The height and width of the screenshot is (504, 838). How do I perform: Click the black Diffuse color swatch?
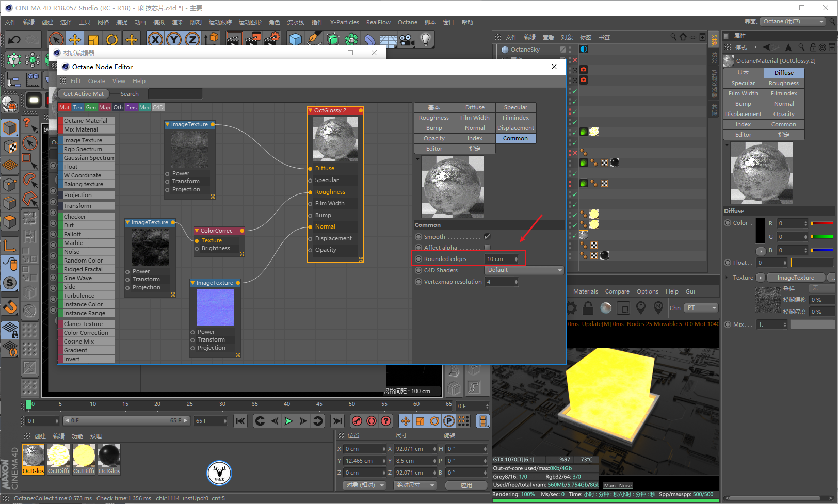pyautogui.click(x=760, y=231)
